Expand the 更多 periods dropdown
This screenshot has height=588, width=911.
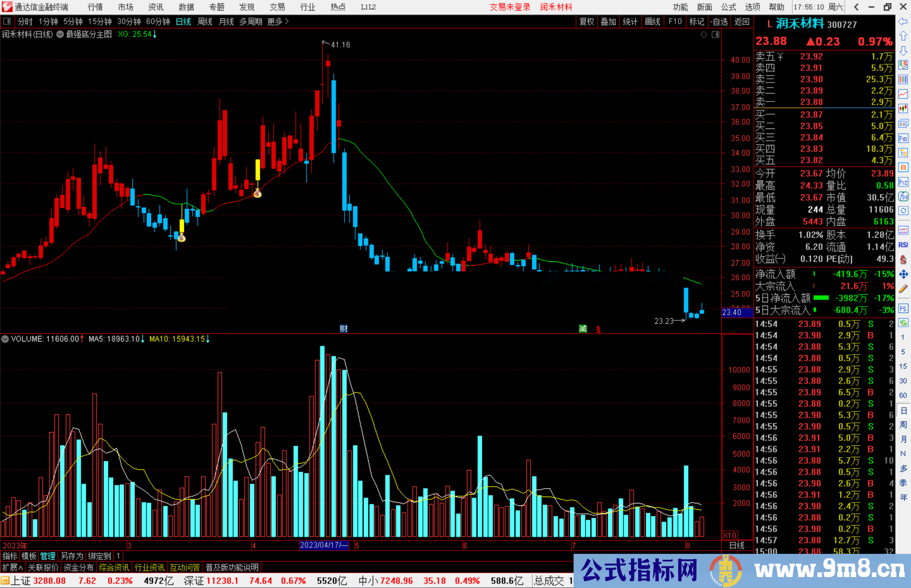278,21
